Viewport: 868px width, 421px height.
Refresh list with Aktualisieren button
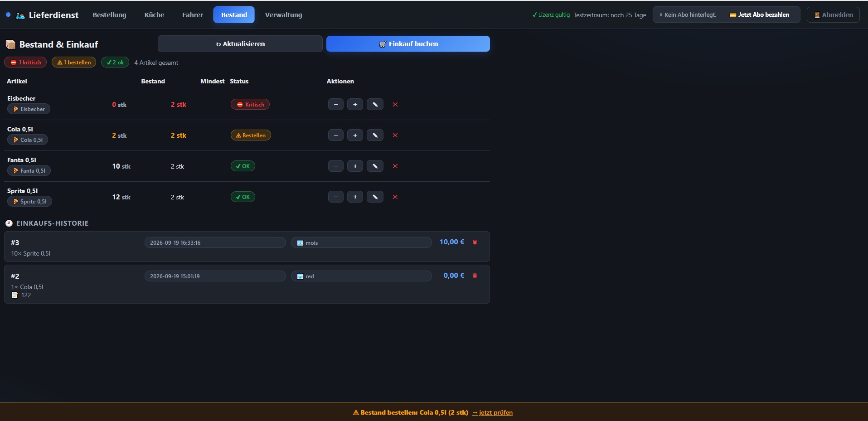(240, 44)
